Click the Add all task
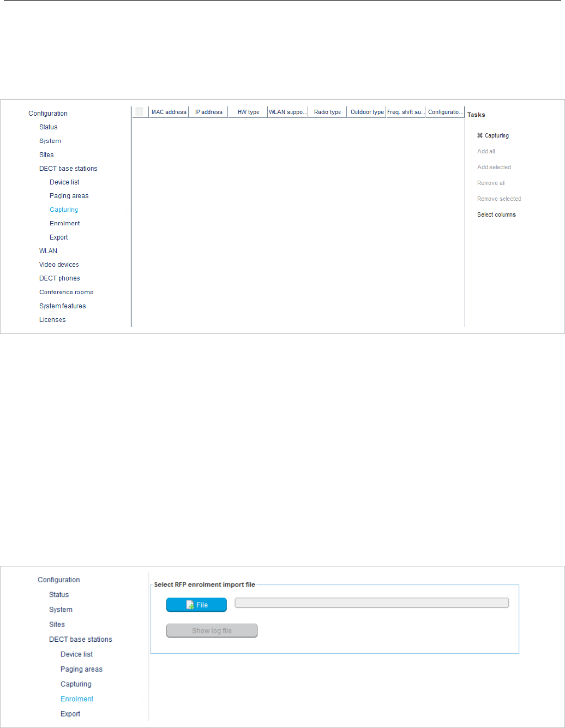The height and width of the screenshot is (728, 565). pyautogui.click(x=486, y=151)
